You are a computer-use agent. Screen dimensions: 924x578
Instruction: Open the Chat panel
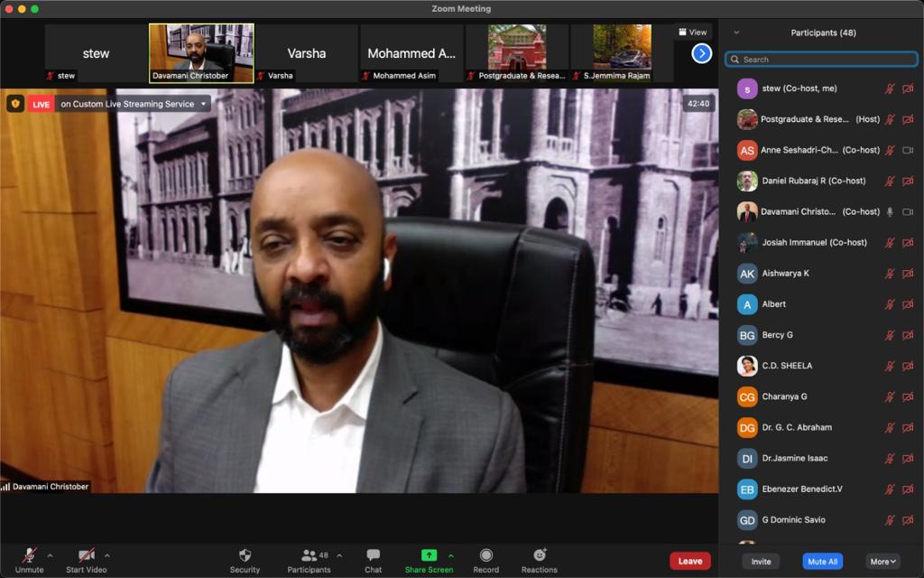point(373,555)
